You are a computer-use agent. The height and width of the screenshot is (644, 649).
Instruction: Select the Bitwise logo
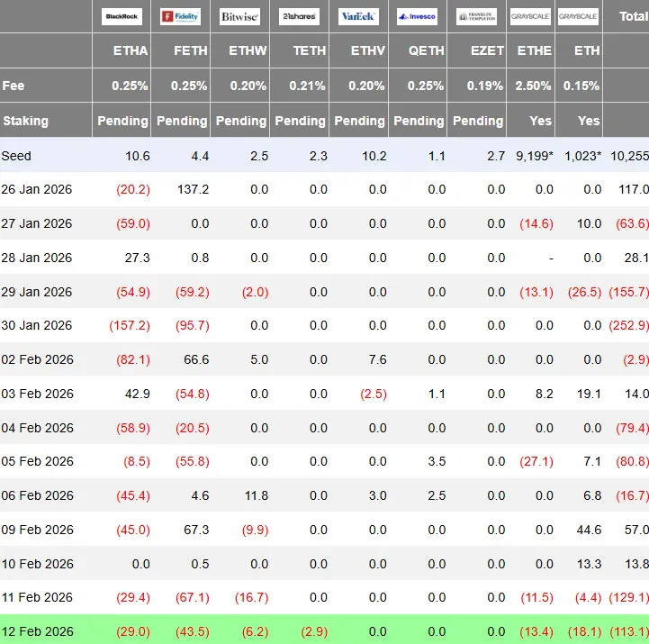coord(239,16)
